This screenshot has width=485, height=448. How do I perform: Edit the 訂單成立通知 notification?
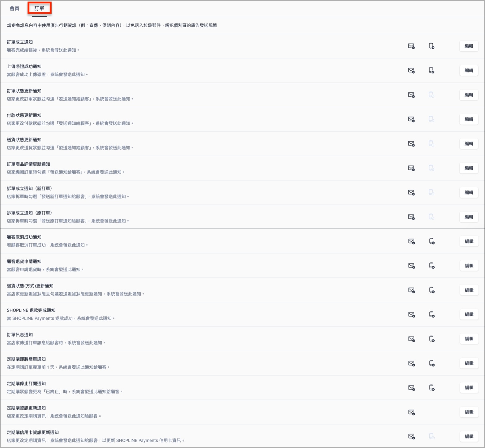click(469, 46)
